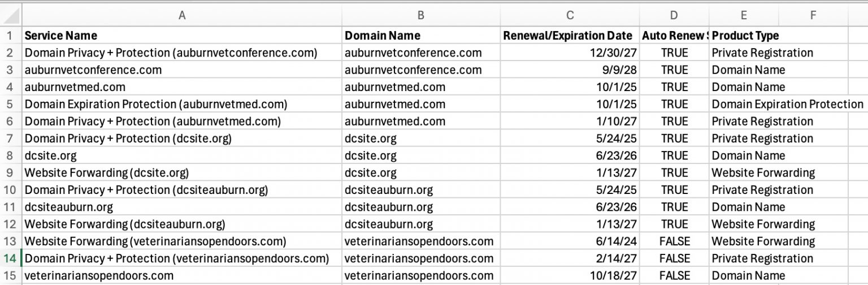The image size is (868, 285).
Task: Select the Renewal/Expiration Date header cell
Action: (x=567, y=36)
